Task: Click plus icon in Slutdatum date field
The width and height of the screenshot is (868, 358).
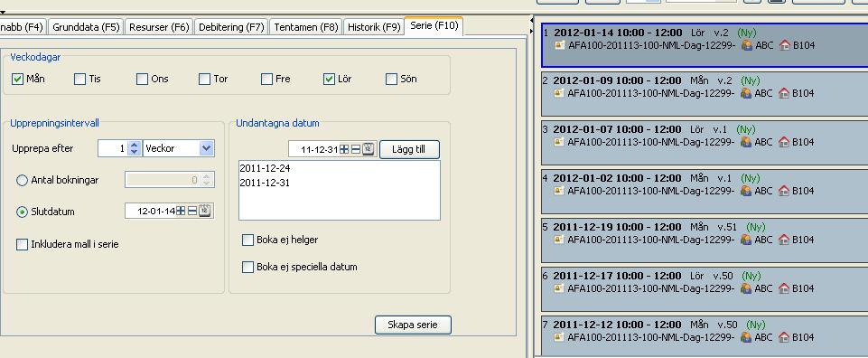Action: tap(181, 212)
